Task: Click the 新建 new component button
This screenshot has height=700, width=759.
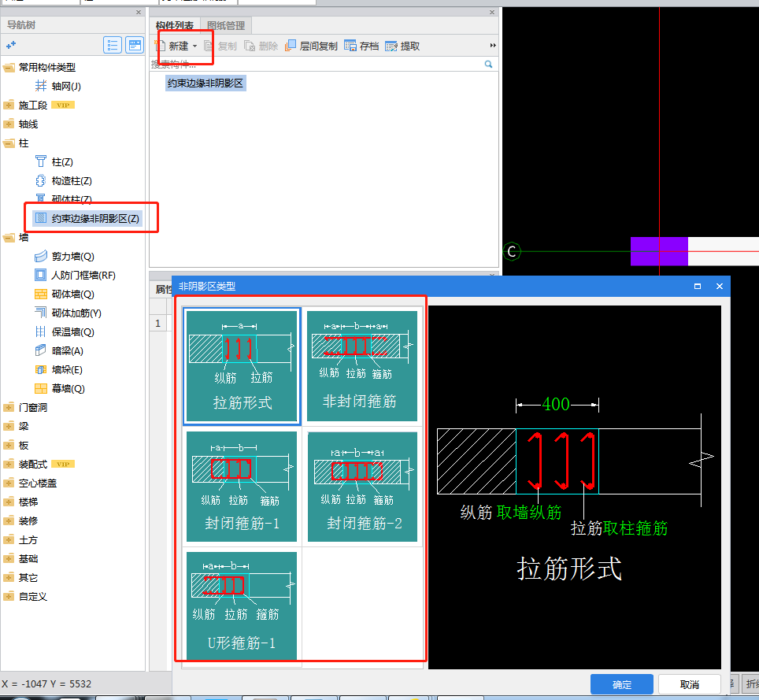Action: [172, 46]
